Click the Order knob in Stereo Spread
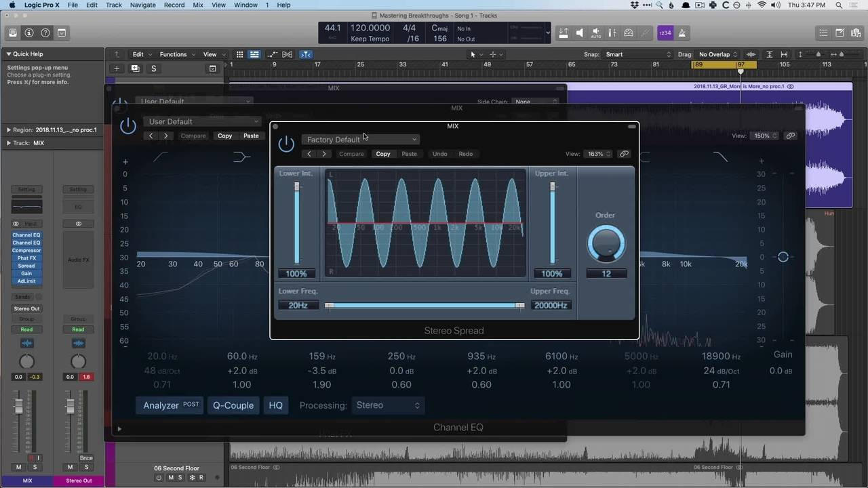This screenshot has width=868, height=488. (606, 244)
